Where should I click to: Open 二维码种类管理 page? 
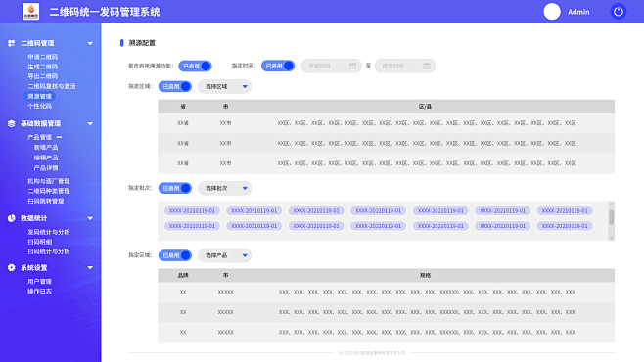49,191
